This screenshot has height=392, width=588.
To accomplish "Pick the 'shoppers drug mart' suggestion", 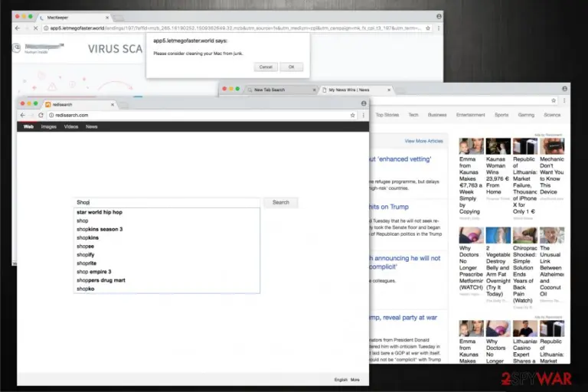I will click(x=101, y=280).
